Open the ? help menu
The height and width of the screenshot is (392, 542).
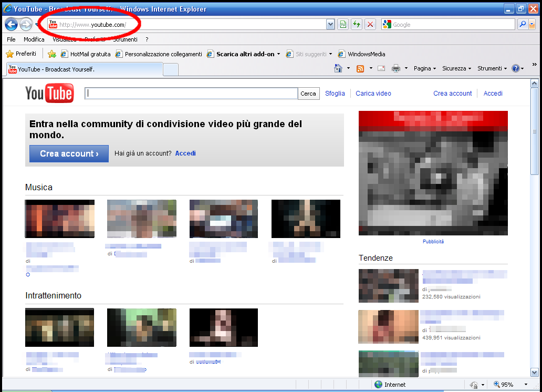click(147, 39)
